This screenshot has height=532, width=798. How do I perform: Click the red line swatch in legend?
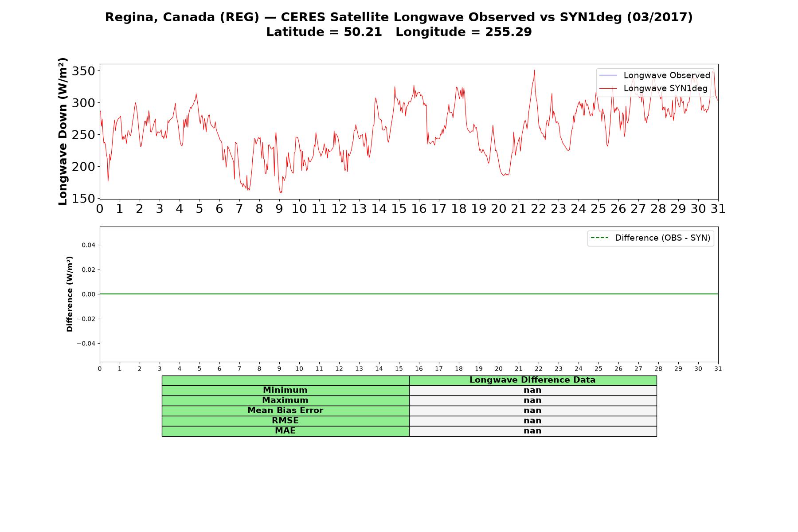pos(608,89)
